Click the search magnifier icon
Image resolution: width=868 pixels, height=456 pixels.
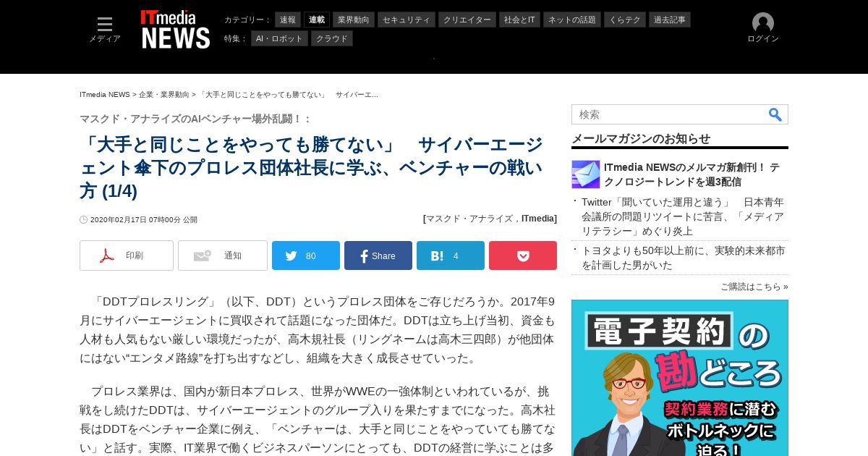[775, 114]
